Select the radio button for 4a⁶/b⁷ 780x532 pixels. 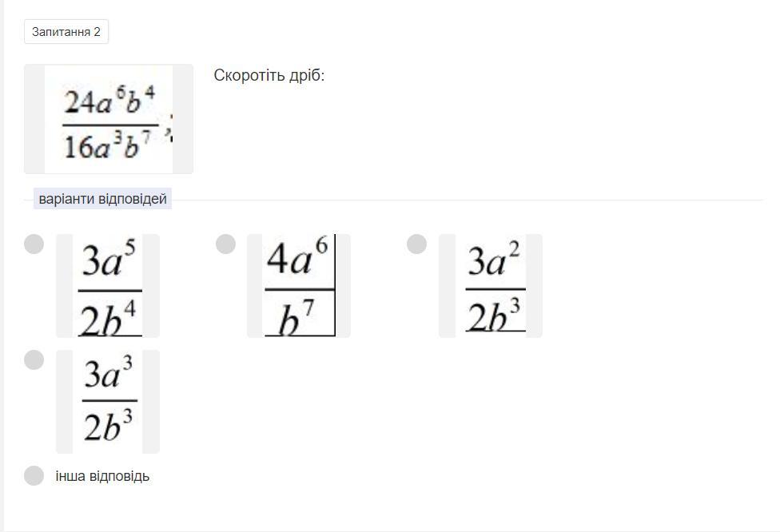tap(225, 244)
